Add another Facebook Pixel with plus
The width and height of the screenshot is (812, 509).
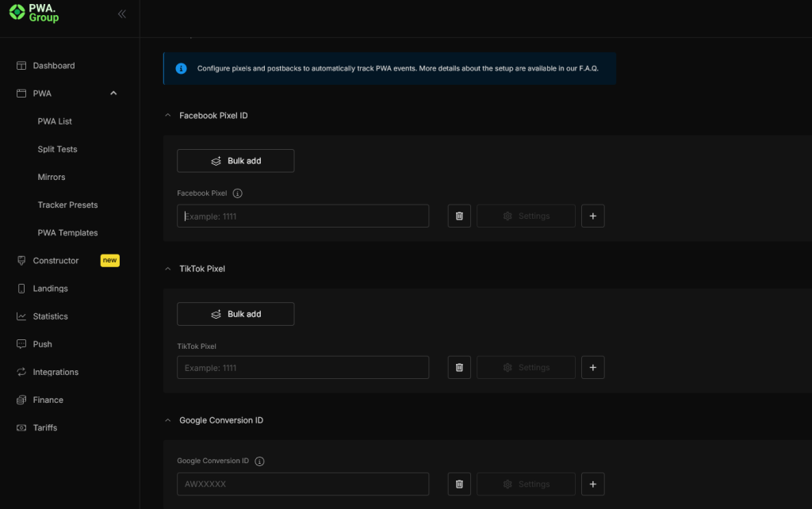593,216
